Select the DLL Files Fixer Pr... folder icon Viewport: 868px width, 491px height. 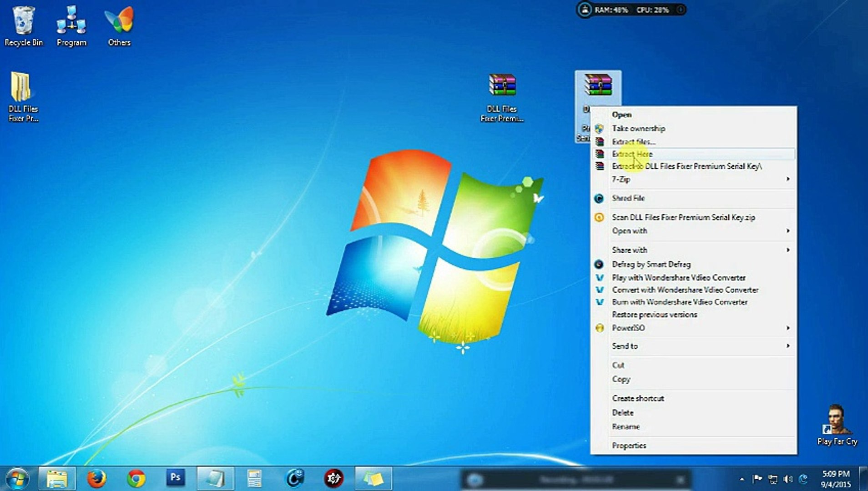[23, 97]
